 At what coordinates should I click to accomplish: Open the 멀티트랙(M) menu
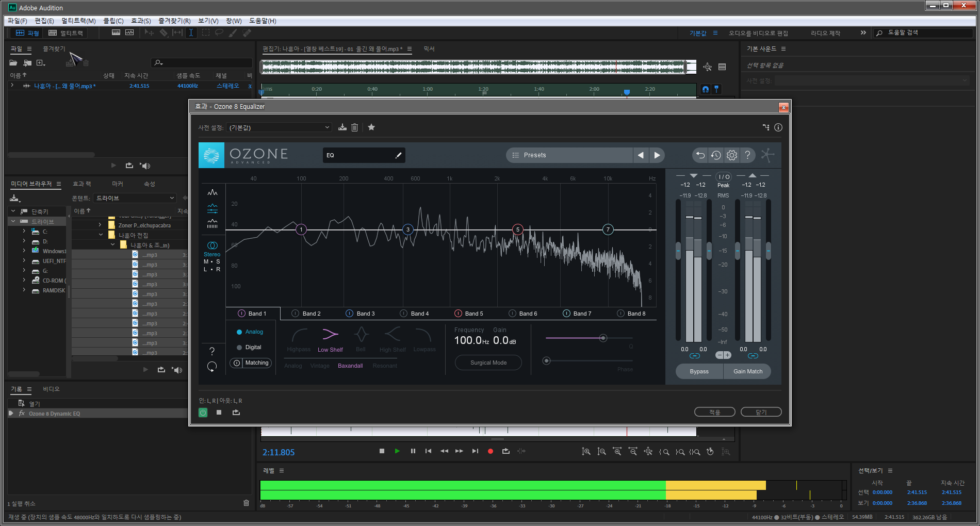point(78,21)
